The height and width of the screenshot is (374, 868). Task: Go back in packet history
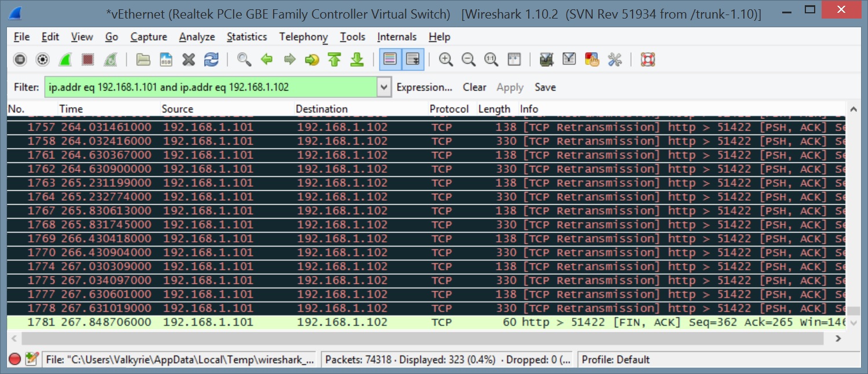(267, 59)
